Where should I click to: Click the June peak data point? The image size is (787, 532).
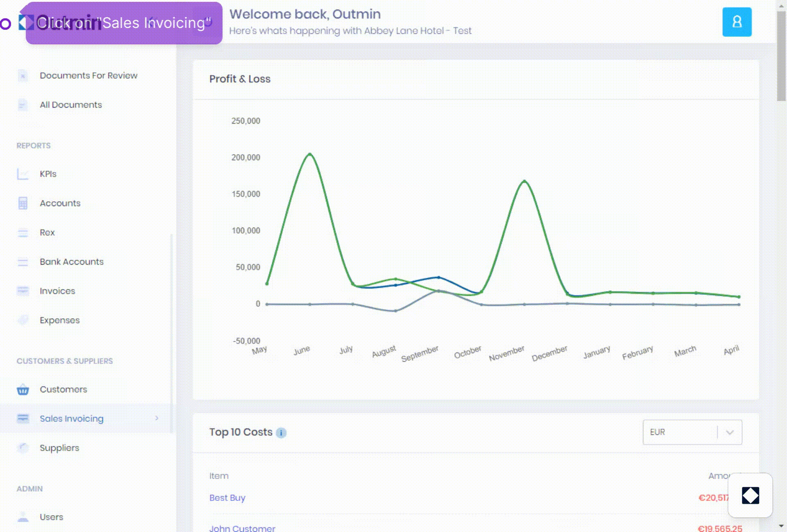(310, 154)
